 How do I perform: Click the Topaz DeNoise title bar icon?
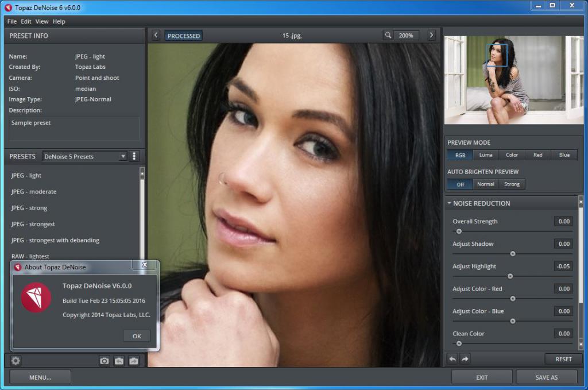point(8,7)
